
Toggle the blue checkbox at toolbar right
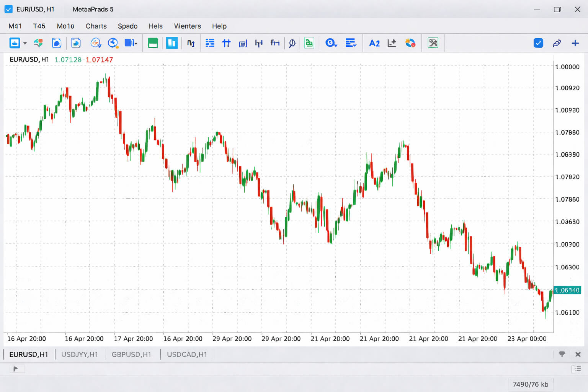pyautogui.click(x=538, y=43)
